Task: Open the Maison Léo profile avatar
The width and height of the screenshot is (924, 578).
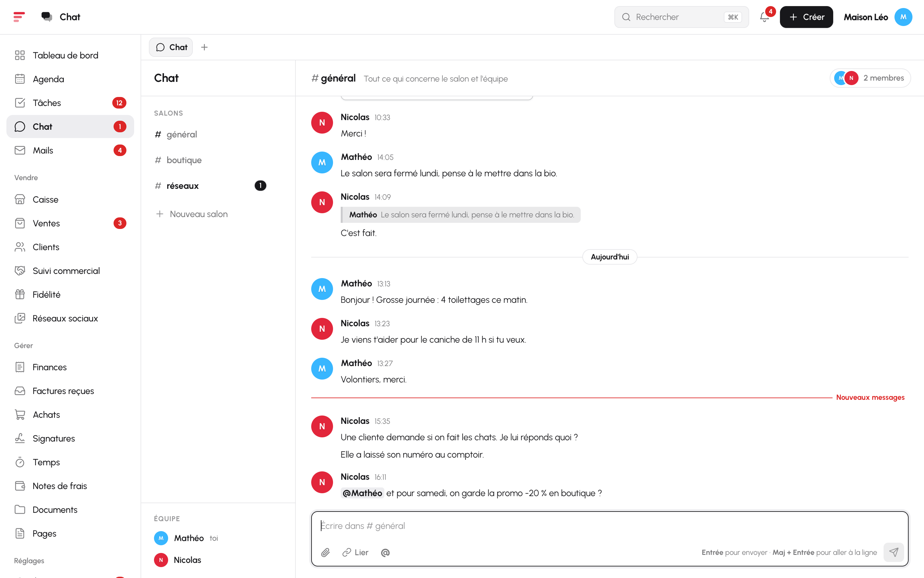Action: [x=903, y=17]
